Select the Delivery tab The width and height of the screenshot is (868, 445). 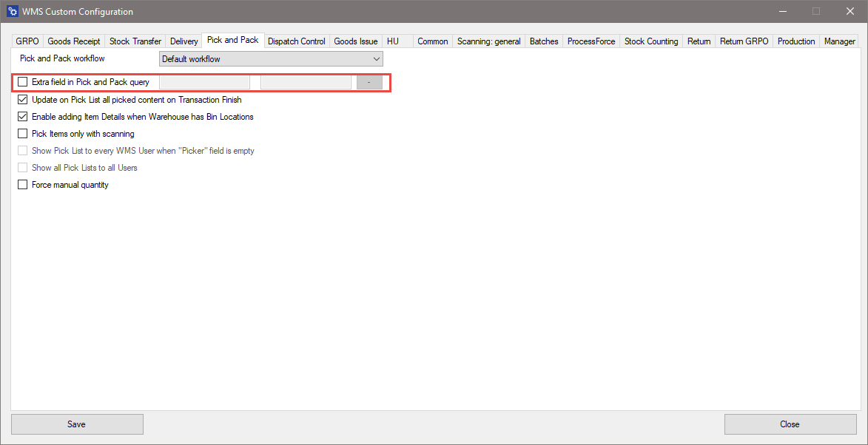pos(184,41)
